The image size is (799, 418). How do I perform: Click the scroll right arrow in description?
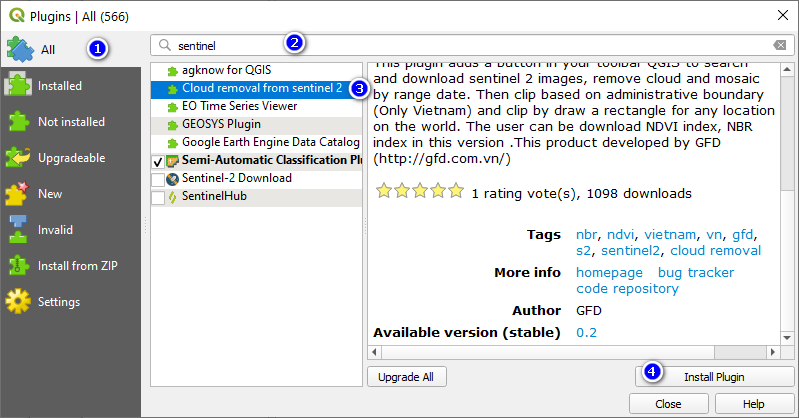pos(773,352)
